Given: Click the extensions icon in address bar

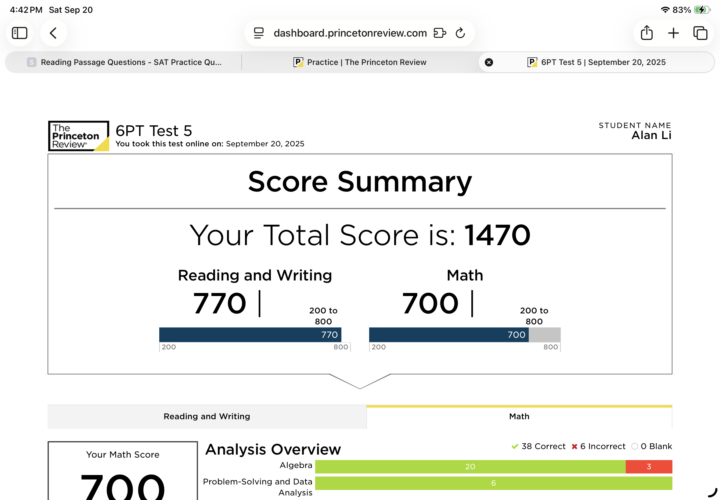Looking at the screenshot, I should pos(439,33).
